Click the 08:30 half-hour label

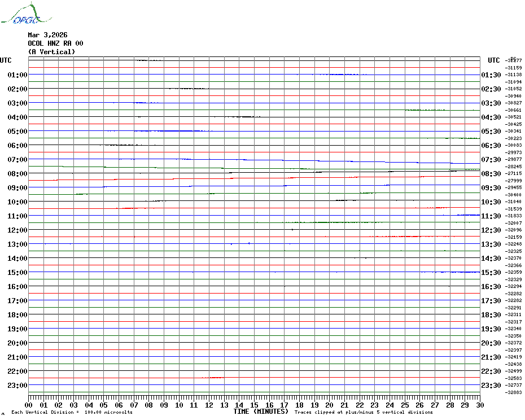click(x=491, y=173)
